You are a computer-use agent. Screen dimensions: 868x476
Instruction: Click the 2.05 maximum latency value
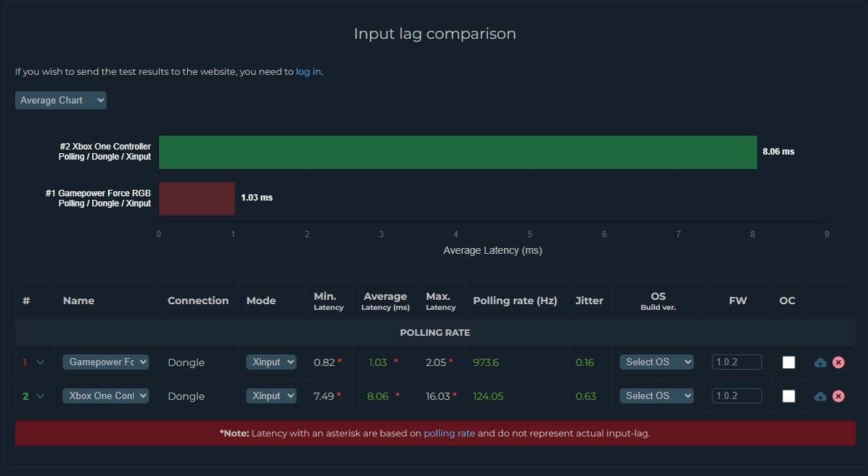pos(436,362)
